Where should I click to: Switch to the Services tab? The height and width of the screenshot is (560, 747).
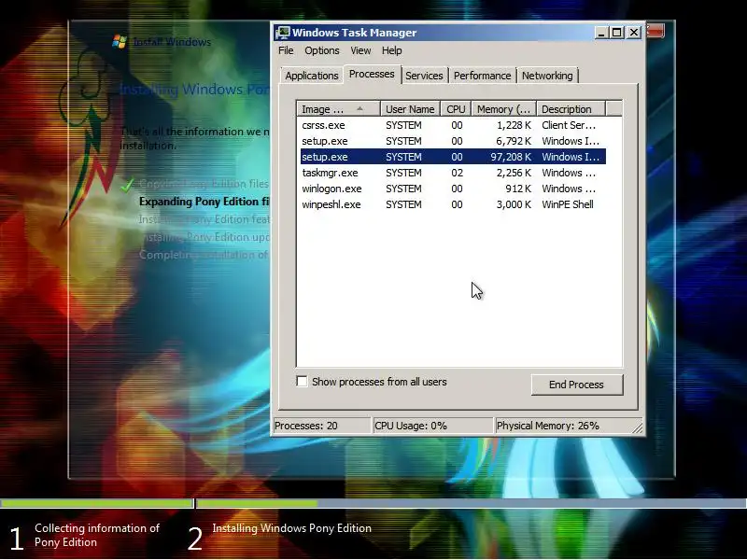click(x=424, y=76)
